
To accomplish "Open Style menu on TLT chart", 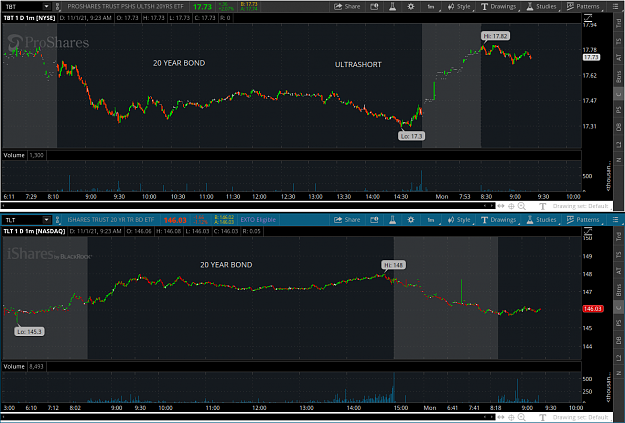I will click(x=459, y=220).
